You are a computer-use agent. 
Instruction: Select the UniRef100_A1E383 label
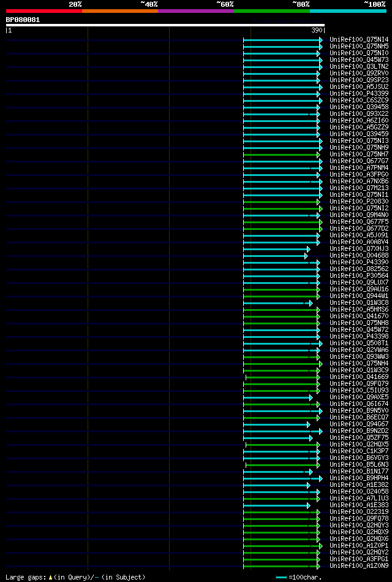[x=359, y=505]
